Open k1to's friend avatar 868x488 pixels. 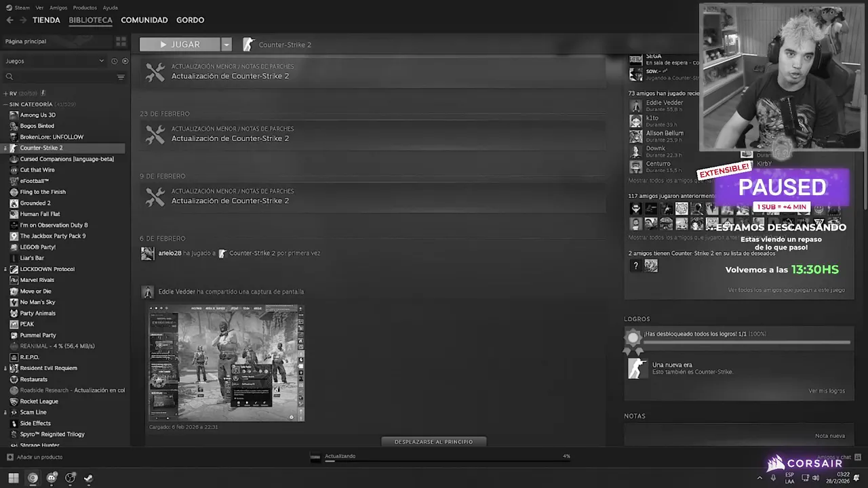click(635, 121)
